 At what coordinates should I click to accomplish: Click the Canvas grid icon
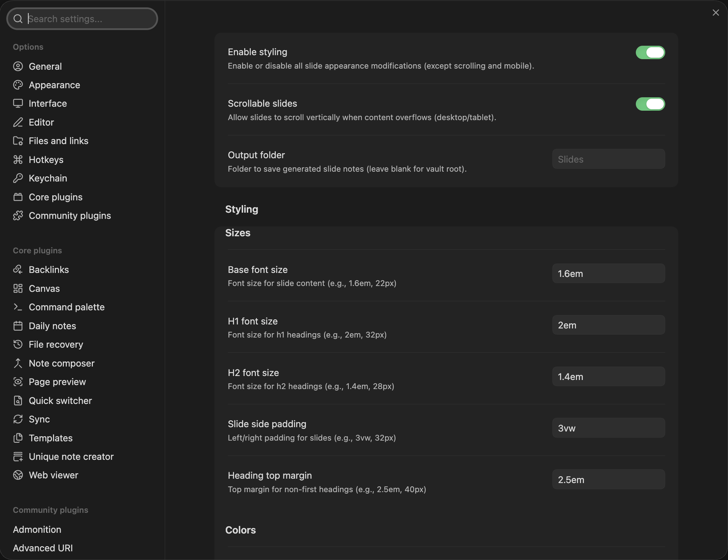coord(18,289)
